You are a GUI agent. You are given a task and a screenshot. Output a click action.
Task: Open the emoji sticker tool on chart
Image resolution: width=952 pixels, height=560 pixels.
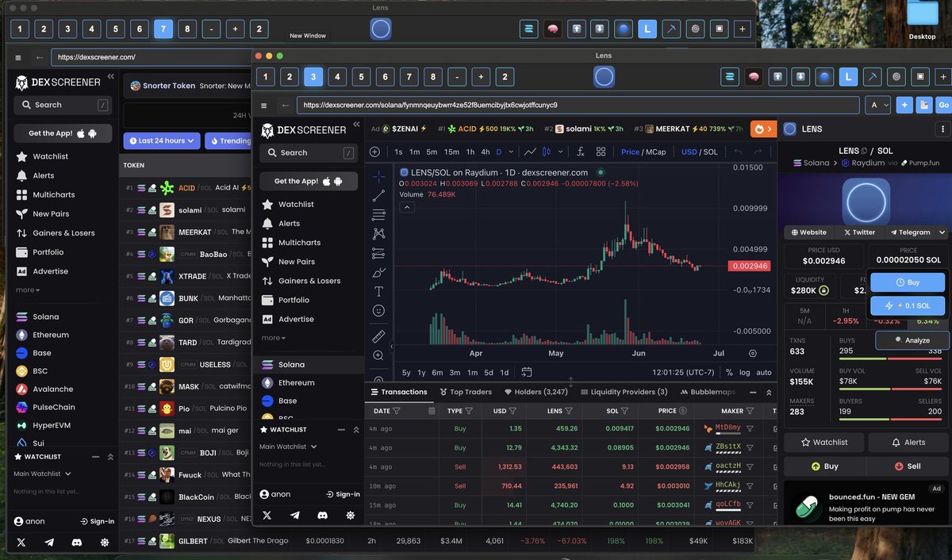tap(378, 310)
